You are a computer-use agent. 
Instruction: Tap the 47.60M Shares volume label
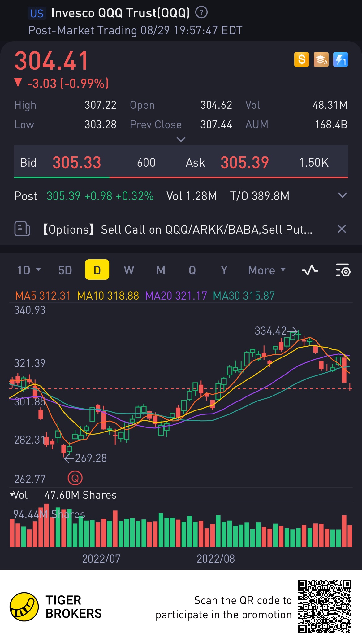point(80,495)
